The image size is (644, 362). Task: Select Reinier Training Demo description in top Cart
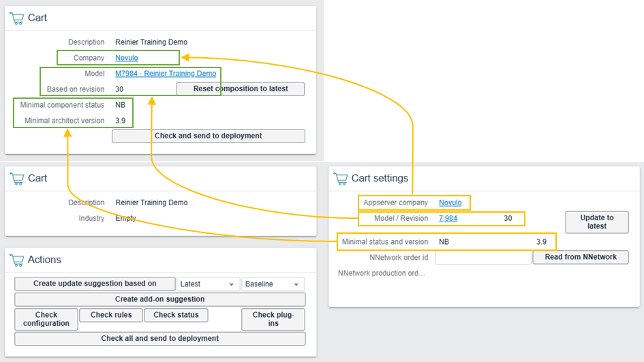(151, 42)
